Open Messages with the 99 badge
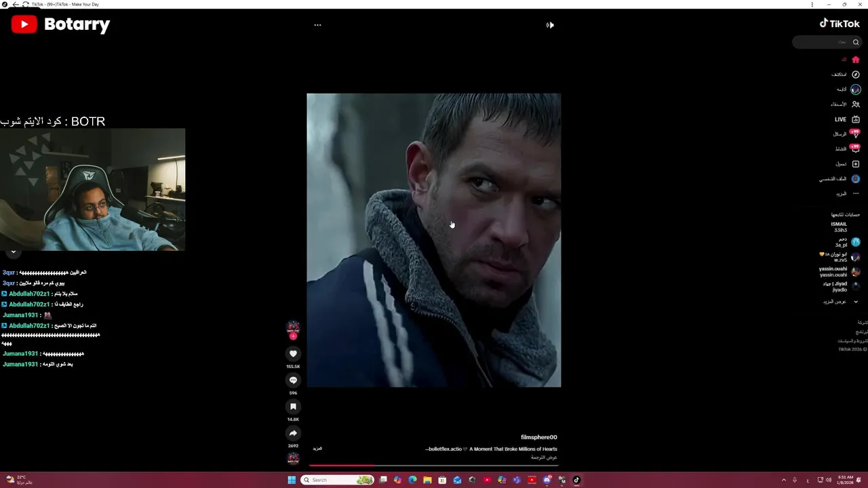 coord(855,134)
